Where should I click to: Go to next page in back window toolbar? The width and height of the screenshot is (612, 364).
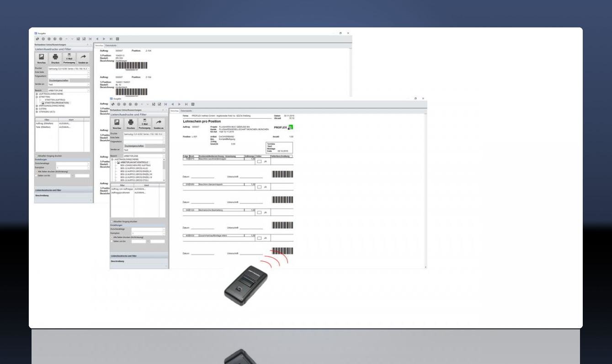tap(103, 39)
